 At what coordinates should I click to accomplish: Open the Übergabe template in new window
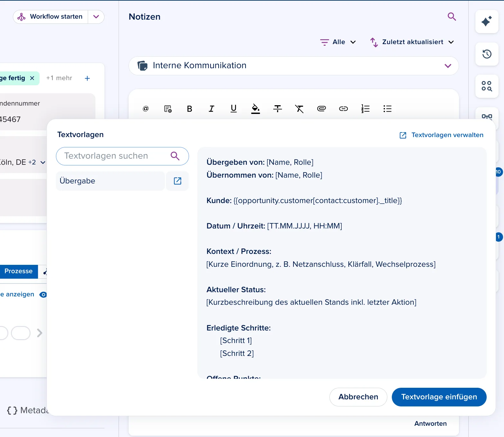(x=177, y=181)
